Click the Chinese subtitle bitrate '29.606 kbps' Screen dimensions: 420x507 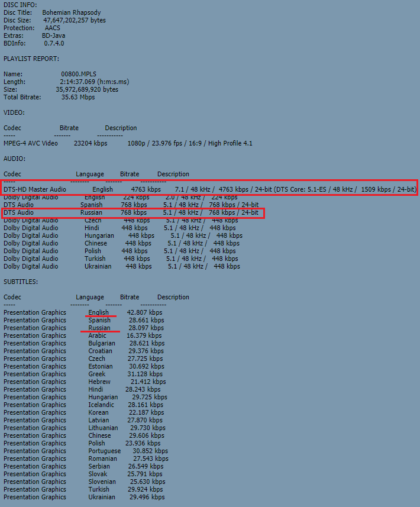[x=147, y=436]
